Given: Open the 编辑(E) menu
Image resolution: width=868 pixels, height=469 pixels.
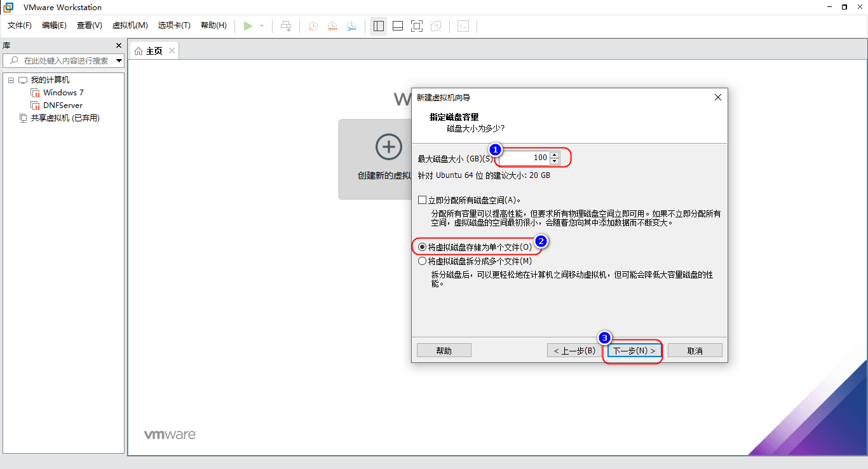Looking at the screenshot, I should tap(54, 25).
